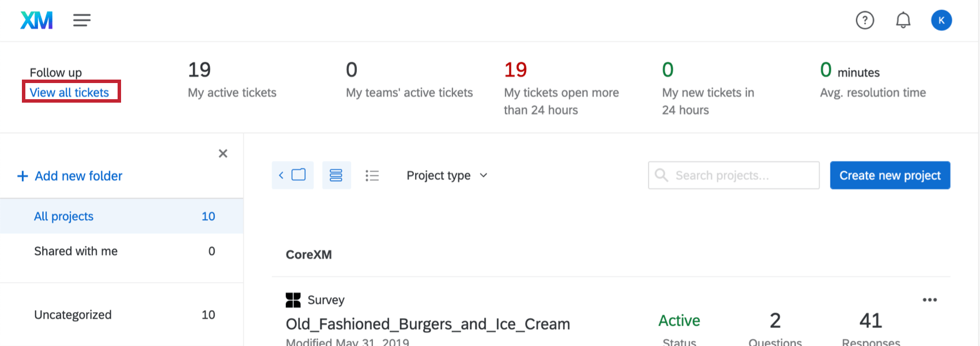Viewport: 980px width, 346px height.
Task: Open Old_Fashioned_Burgers_and_Ice_Cream survey
Action: click(428, 324)
